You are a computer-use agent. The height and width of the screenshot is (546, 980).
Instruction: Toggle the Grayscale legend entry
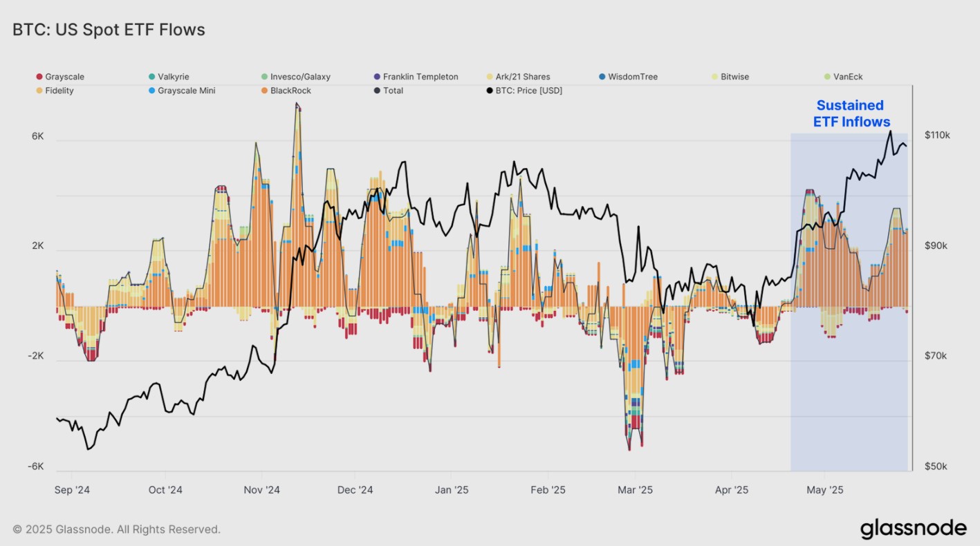coord(60,77)
